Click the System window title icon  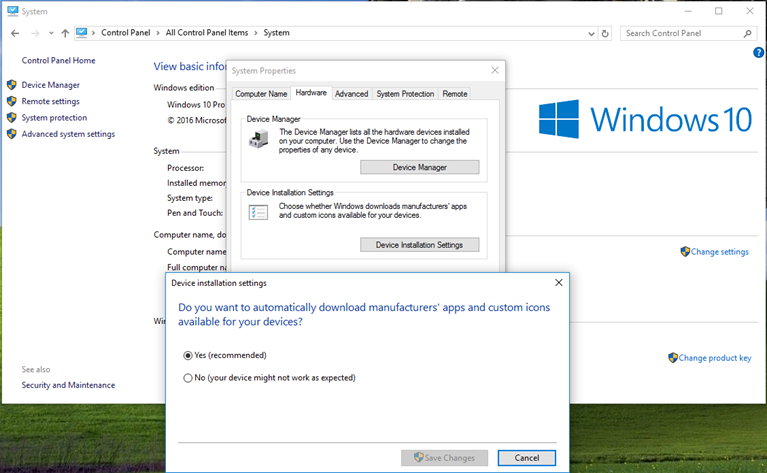(13, 11)
